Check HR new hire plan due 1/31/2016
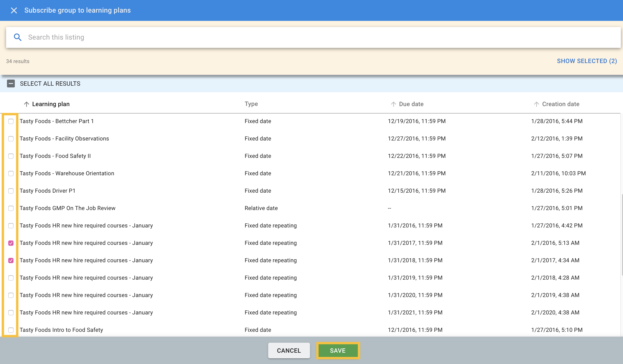 click(11, 226)
